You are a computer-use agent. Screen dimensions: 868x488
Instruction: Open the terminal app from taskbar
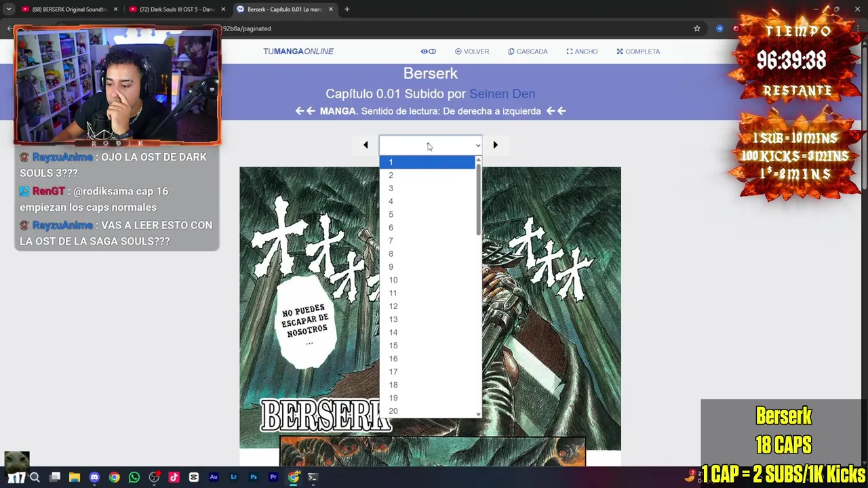pos(313,477)
